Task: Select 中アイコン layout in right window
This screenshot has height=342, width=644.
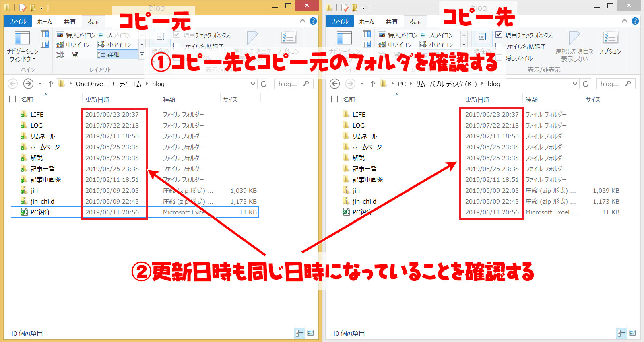Action: pyautogui.click(x=395, y=45)
